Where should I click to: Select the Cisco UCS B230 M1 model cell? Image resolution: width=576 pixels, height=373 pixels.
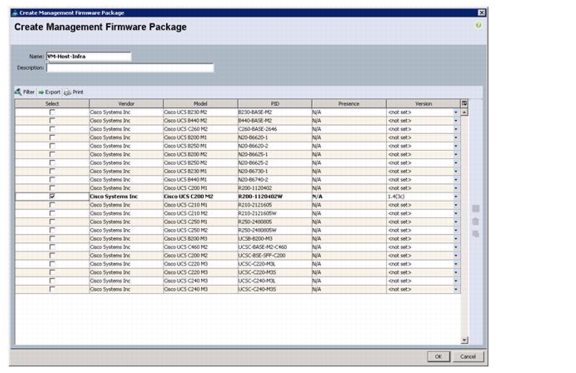(201, 171)
